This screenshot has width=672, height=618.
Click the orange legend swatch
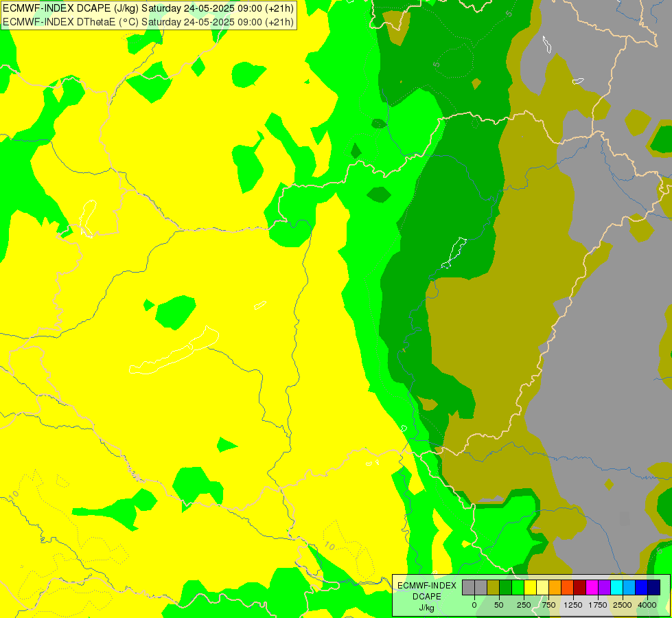coord(555,588)
